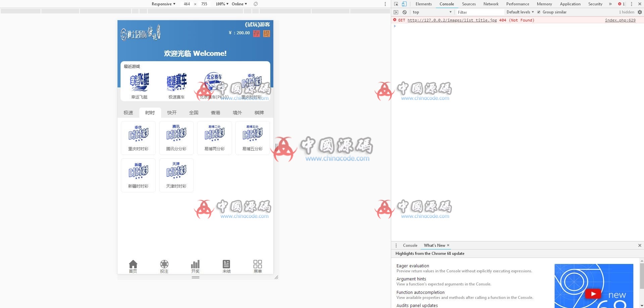Click the red error count indicator

(621, 4)
